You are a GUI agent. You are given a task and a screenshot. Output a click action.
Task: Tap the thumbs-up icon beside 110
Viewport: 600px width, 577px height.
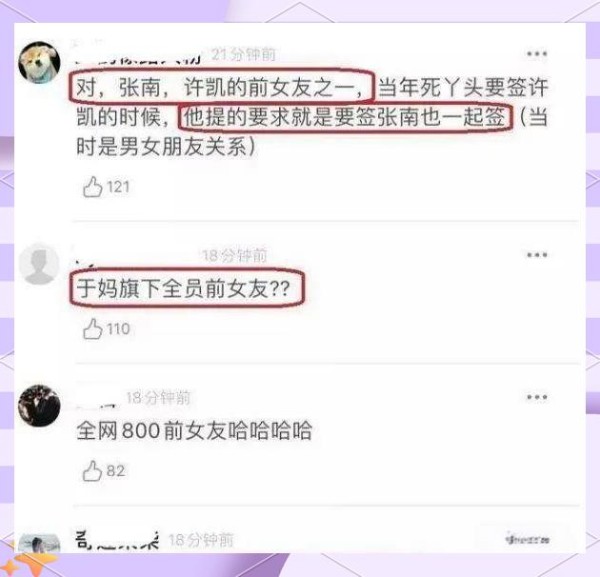(x=93, y=329)
